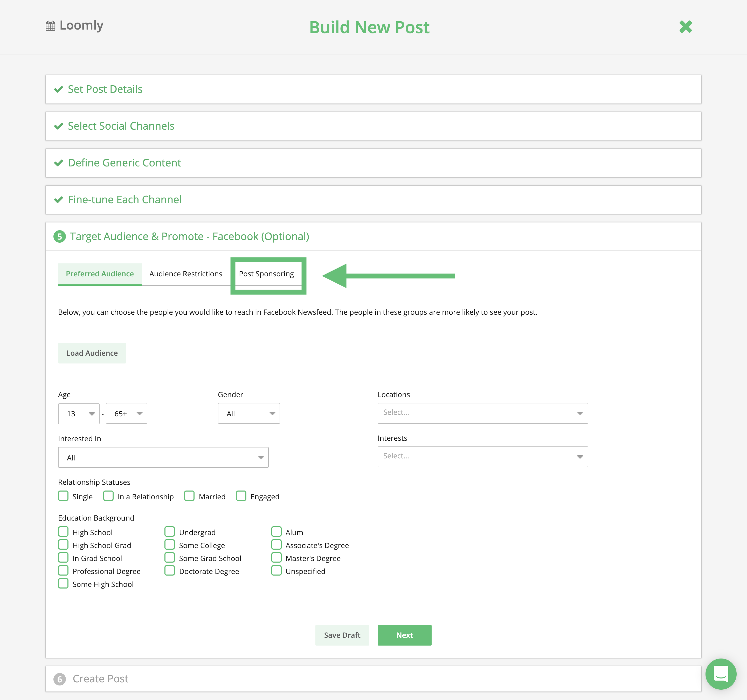Check the Associate's Degree box
747x700 pixels.
[276, 544]
